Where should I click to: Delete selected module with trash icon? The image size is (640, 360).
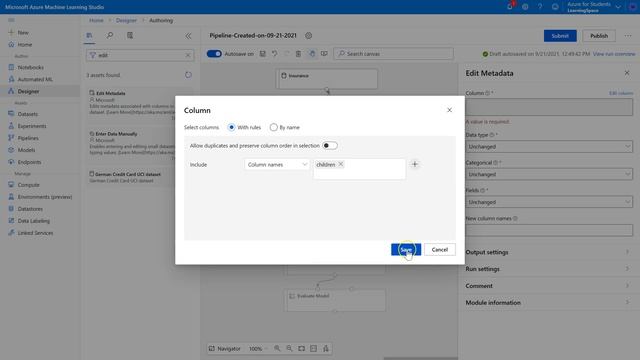[x=298, y=54]
